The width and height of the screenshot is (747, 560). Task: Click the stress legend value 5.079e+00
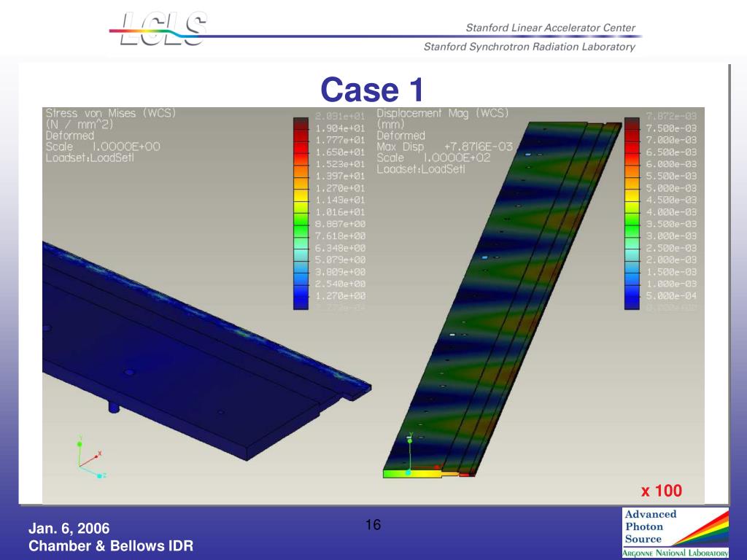(x=340, y=260)
